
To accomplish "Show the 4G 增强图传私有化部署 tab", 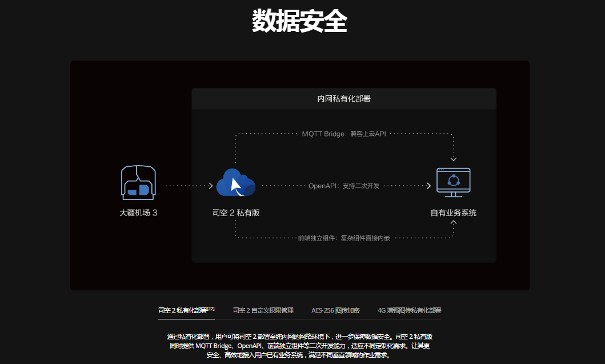I will (409, 310).
